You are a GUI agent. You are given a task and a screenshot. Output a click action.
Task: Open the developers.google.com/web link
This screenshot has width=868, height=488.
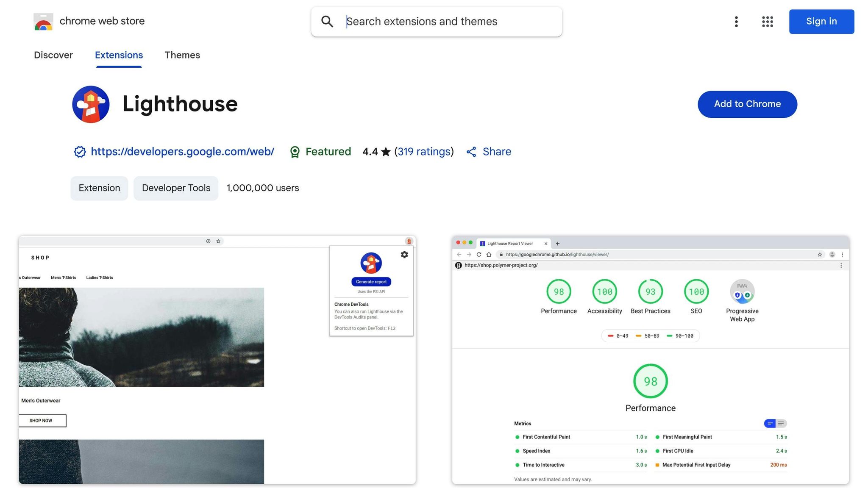click(x=182, y=152)
